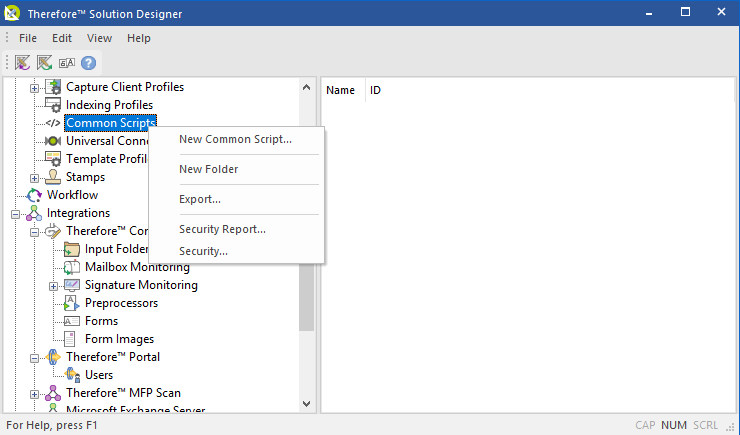
Task: Click the Workflow icon in the tree
Action: click(34, 195)
